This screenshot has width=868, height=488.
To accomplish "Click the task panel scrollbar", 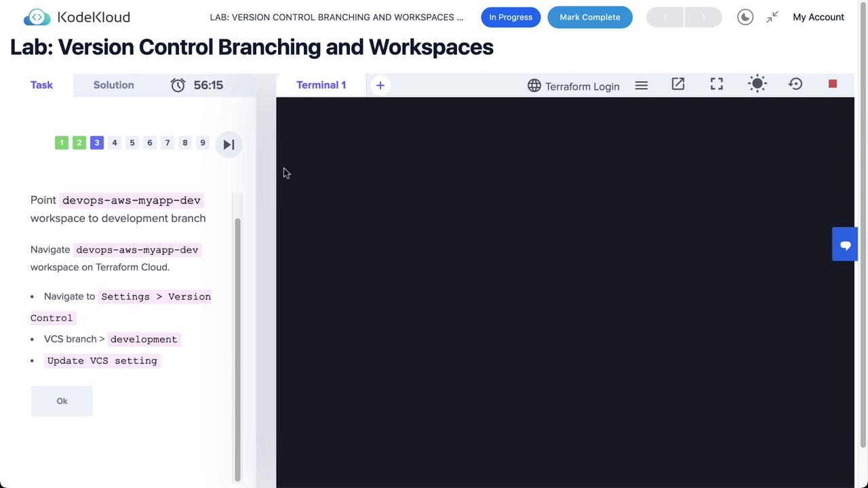I will (237, 350).
